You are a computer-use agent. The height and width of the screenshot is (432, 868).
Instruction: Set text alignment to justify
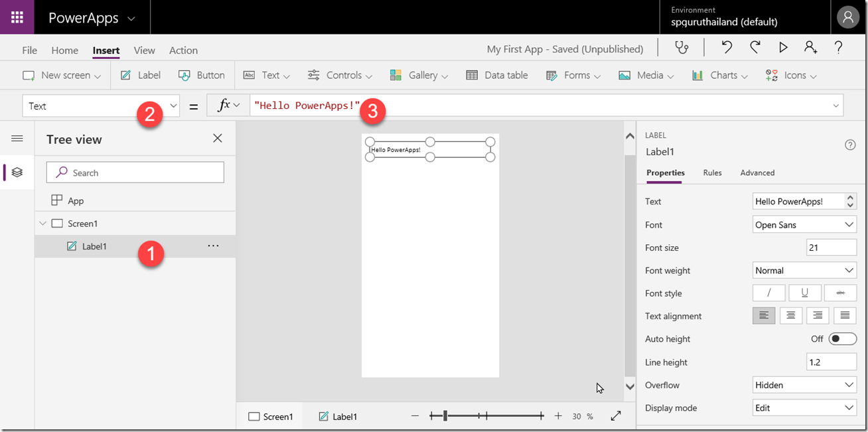point(845,316)
